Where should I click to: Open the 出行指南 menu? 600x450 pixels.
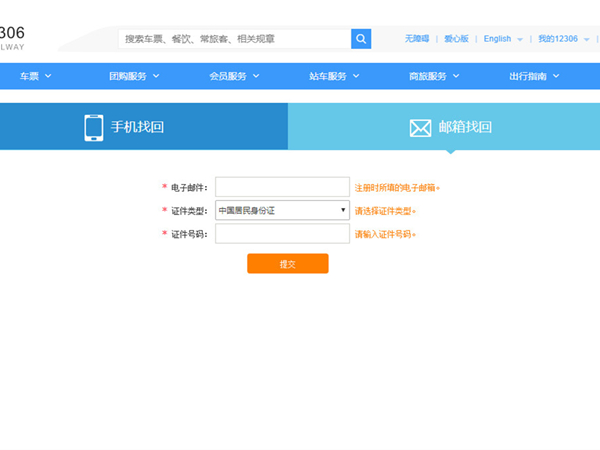(534, 76)
